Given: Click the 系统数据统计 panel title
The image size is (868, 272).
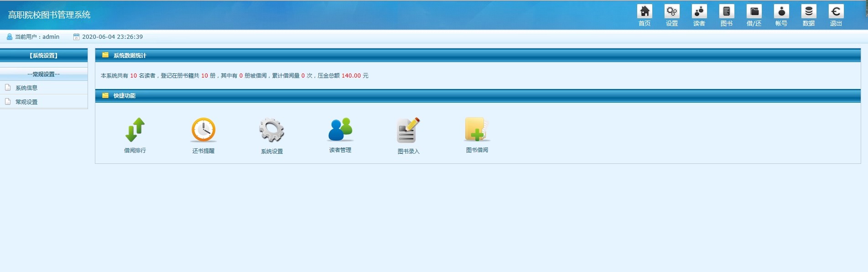Looking at the screenshot, I should click(130, 55).
